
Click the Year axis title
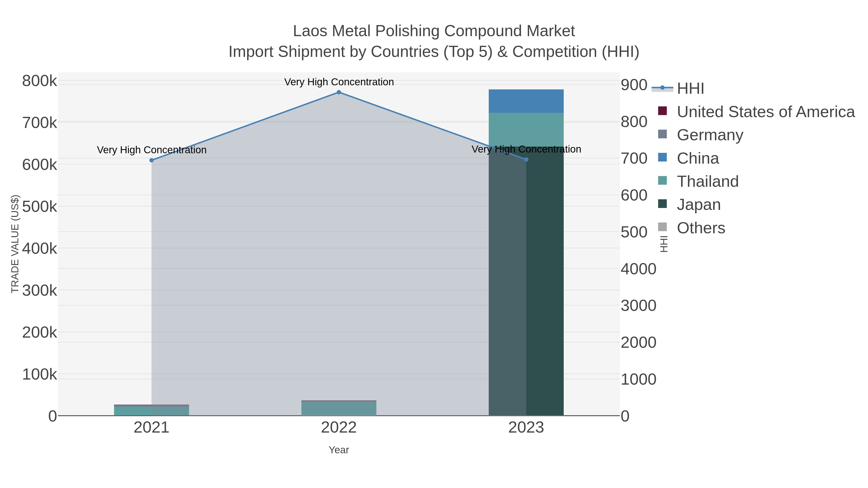[x=339, y=450]
